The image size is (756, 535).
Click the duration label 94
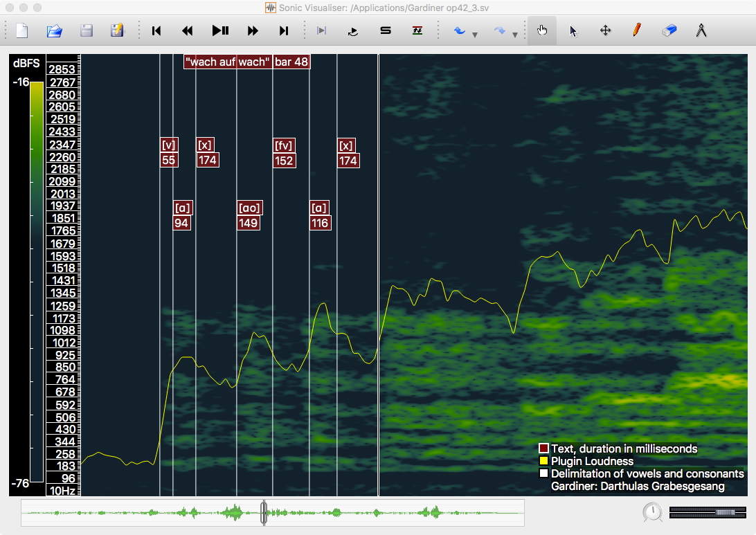pyautogui.click(x=181, y=223)
